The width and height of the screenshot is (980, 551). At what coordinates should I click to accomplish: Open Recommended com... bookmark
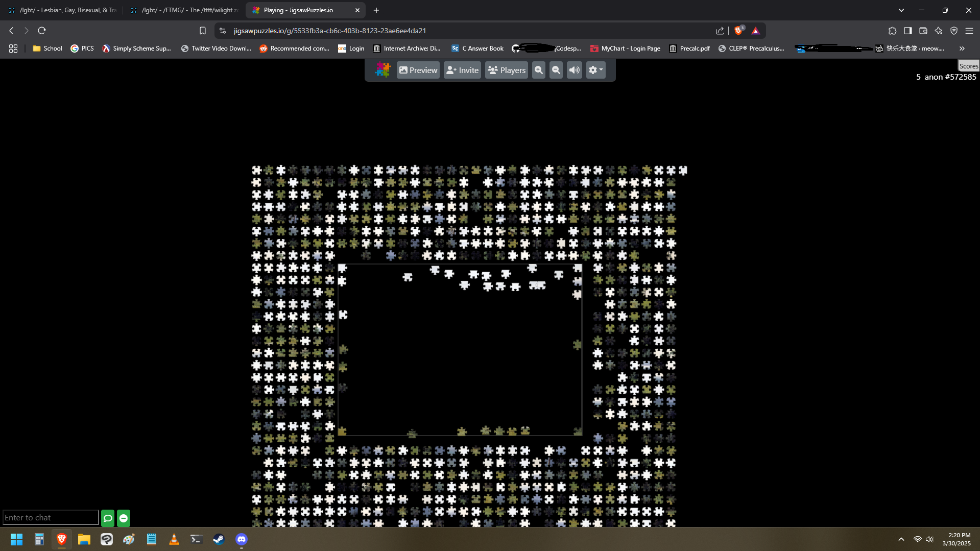pyautogui.click(x=294, y=49)
